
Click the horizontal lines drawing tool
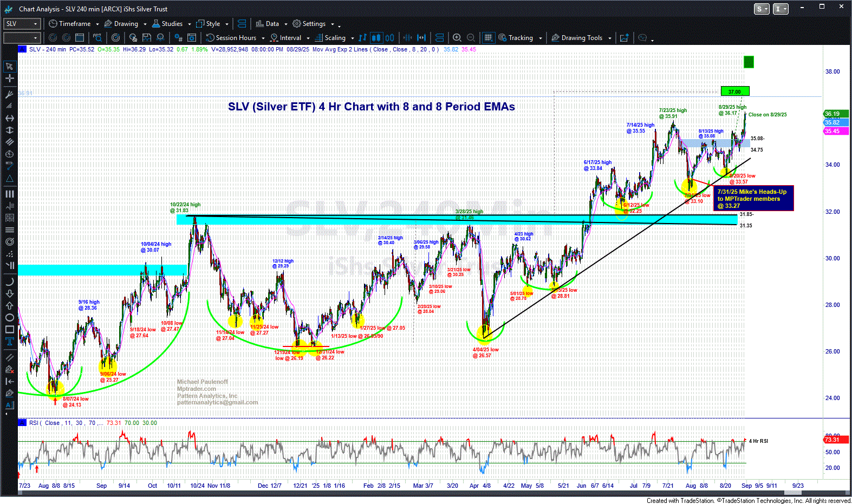[9, 230]
